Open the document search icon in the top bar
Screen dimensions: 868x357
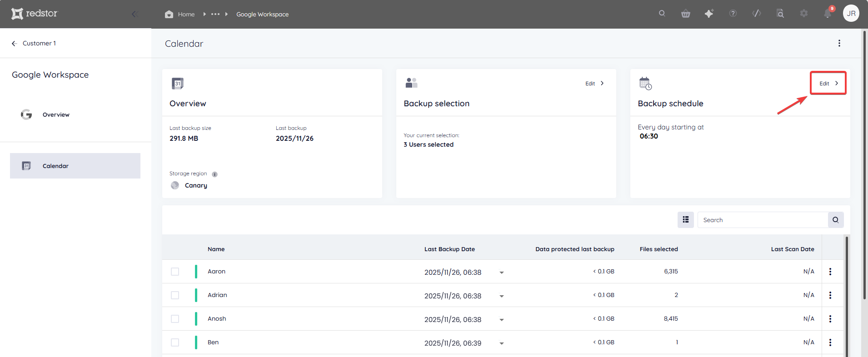click(780, 14)
